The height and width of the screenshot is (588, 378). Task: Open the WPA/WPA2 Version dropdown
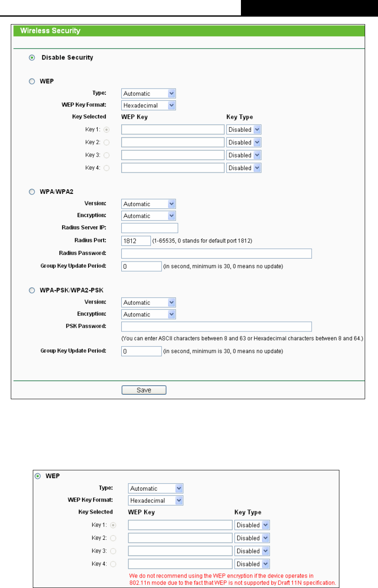pyautogui.click(x=149, y=204)
